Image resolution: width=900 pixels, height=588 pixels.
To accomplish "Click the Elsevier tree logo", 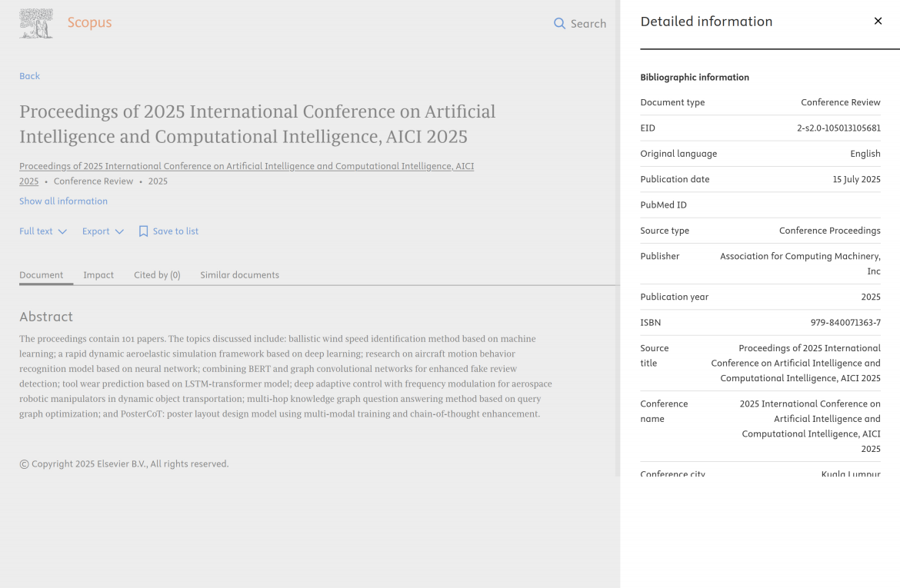I will click(36, 23).
